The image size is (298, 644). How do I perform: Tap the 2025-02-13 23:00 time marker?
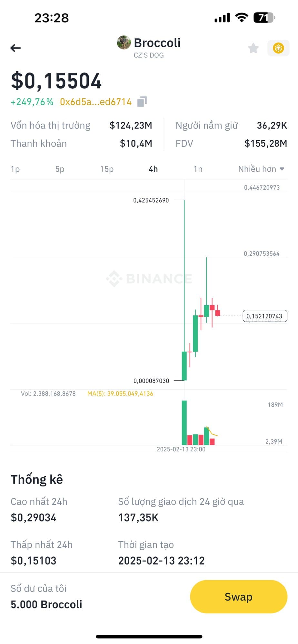[x=181, y=449]
